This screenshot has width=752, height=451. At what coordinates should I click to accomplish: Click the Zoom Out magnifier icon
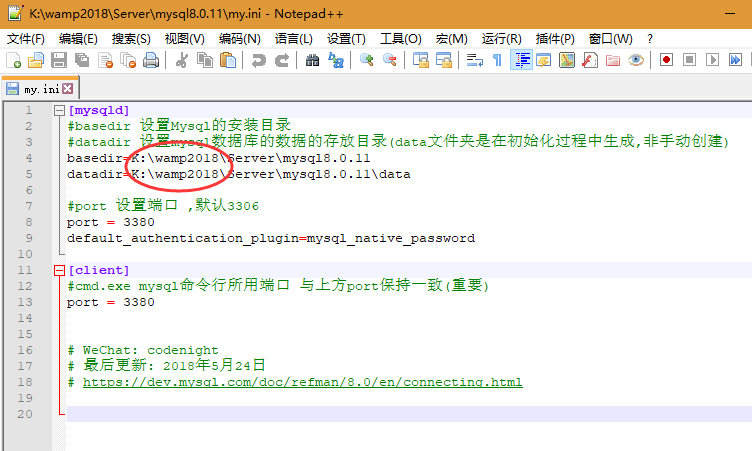coord(390,60)
